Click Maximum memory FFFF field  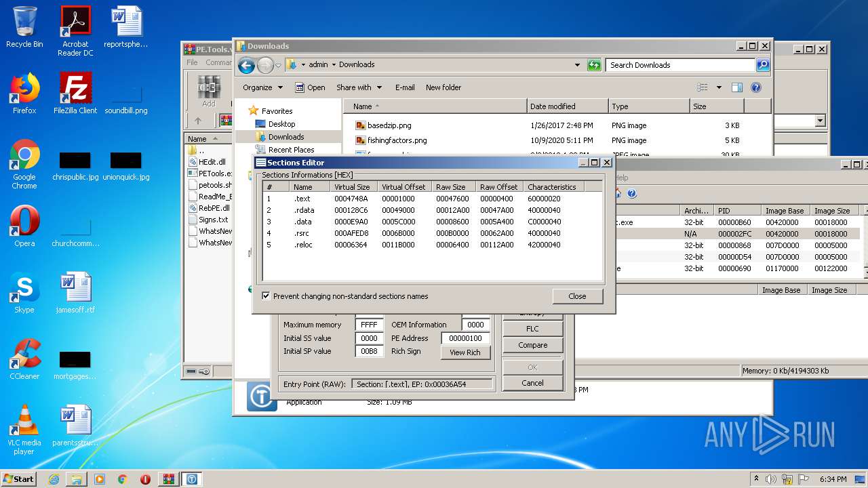369,325
